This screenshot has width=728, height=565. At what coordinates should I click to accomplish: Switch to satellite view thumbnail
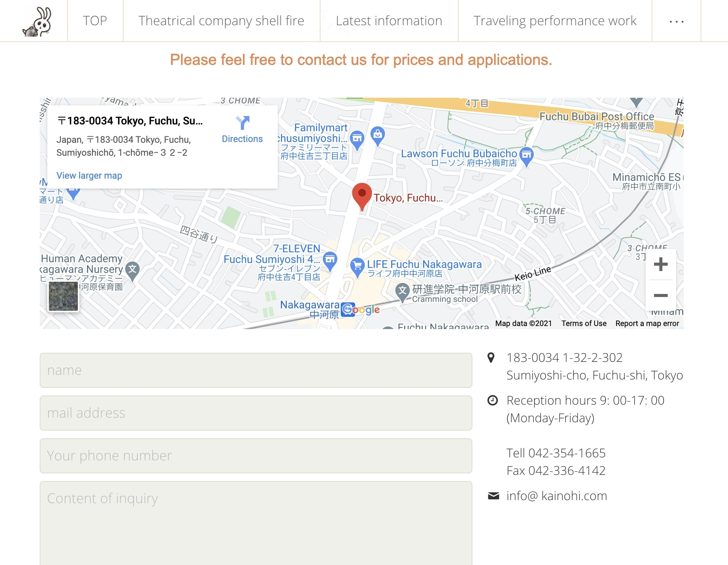click(63, 297)
